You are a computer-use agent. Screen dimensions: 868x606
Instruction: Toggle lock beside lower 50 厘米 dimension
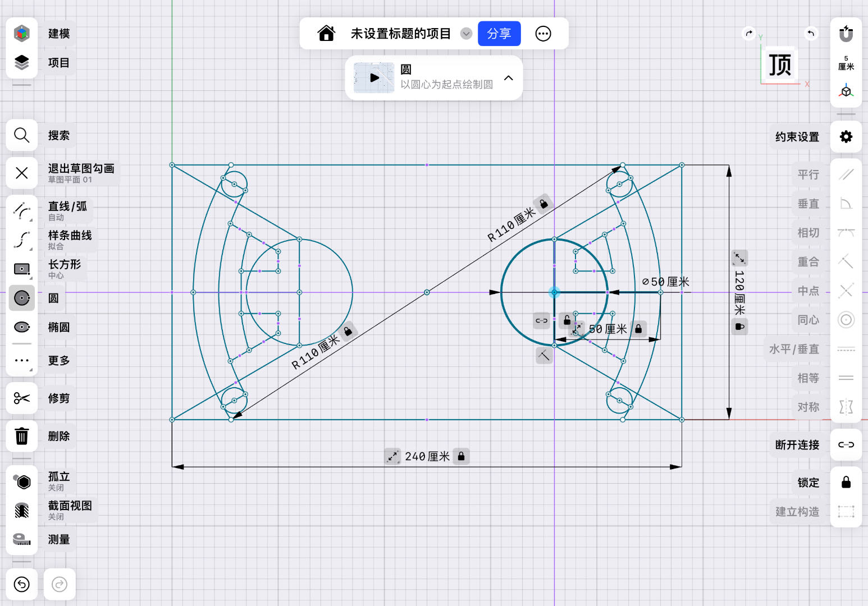click(638, 329)
